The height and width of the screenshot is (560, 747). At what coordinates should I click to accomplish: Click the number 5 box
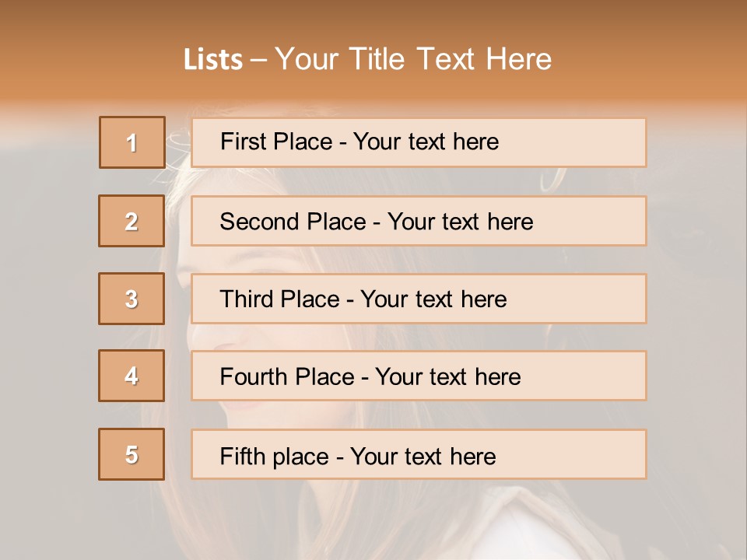(x=132, y=454)
